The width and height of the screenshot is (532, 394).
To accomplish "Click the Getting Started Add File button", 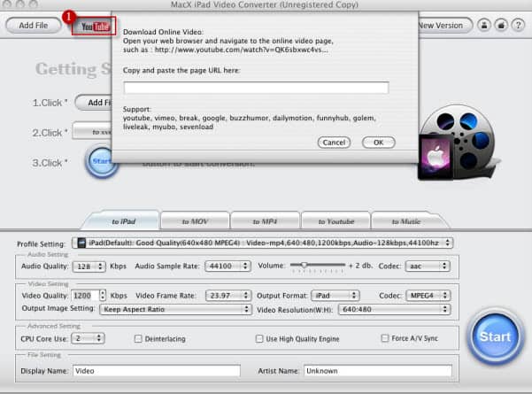I will tap(94, 103).
